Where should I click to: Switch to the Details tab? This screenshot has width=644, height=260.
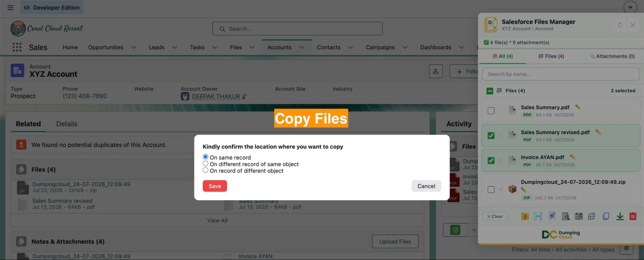pyautogui.click(x=67, y=124)
